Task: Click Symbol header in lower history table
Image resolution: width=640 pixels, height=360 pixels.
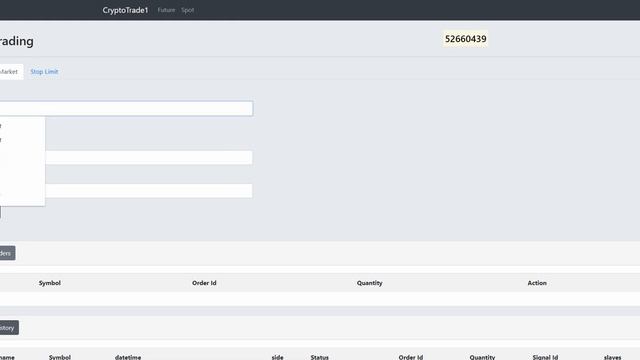Action: tap(60, 357)
